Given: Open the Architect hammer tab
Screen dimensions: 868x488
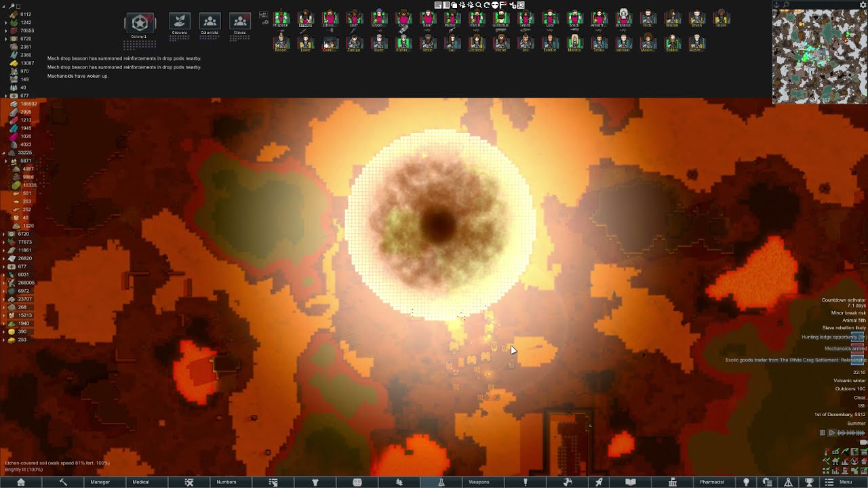Looking at the screenshot, I should [x=63, y=482].
